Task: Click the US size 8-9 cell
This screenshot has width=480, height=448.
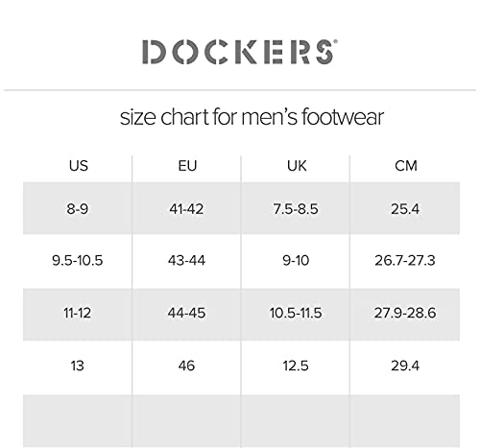Action: pos(78,208)
